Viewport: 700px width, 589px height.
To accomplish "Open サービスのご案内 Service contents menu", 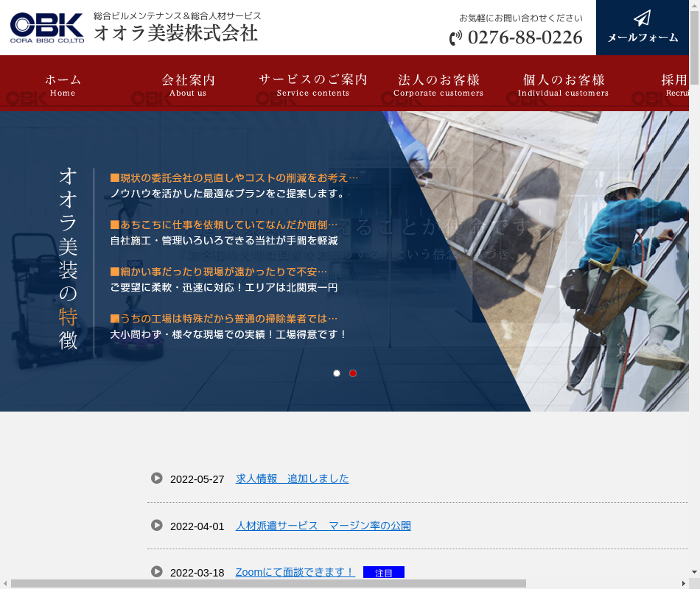I will 313,85.
